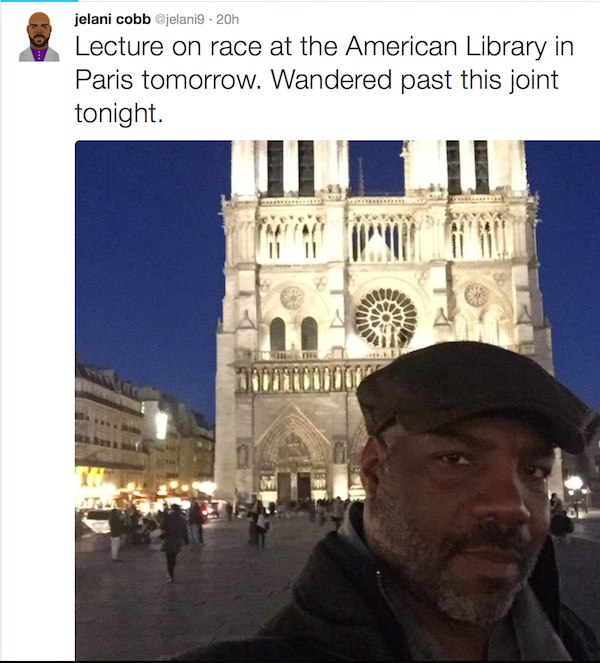Image resolution: width=600 pixels, height=663 pixels.
Task: Click the walking pedestrian in the plaza
Action: pos(173,543)
